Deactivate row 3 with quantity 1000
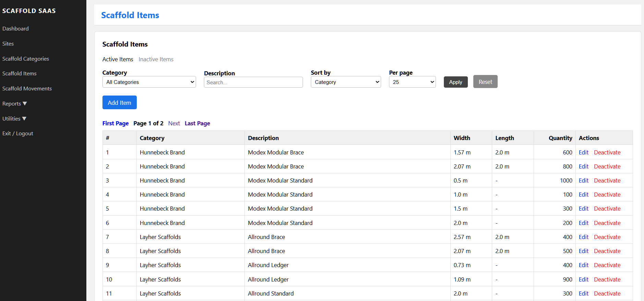Image resolution: width=644 pixels, height=301 pixels. point(607,181)
